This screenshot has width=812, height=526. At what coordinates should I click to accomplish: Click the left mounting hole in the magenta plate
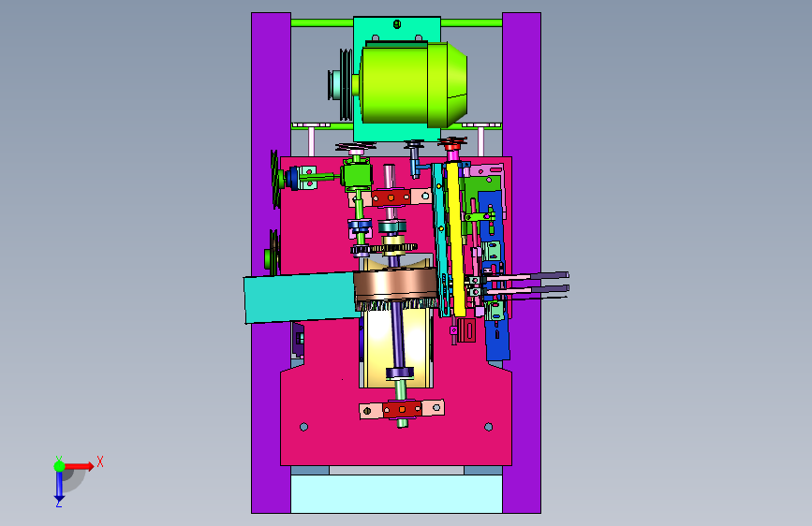coord(304,427)
